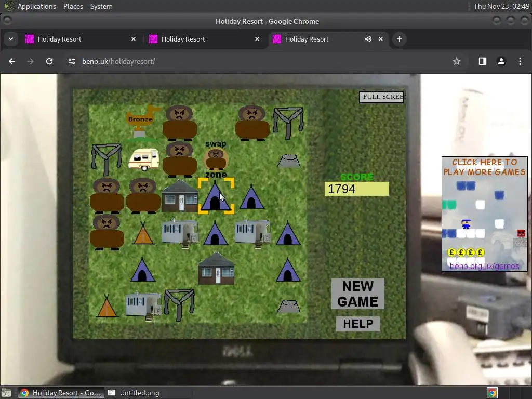Open the Applications menu
This screenshot has height=399, width=532.
(x=37, y=6)
